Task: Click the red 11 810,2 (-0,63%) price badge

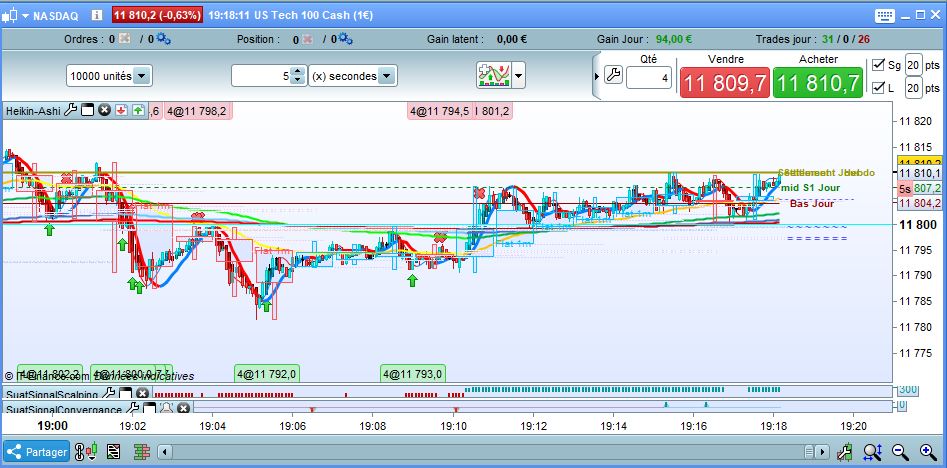Action: tap(157, 16)
